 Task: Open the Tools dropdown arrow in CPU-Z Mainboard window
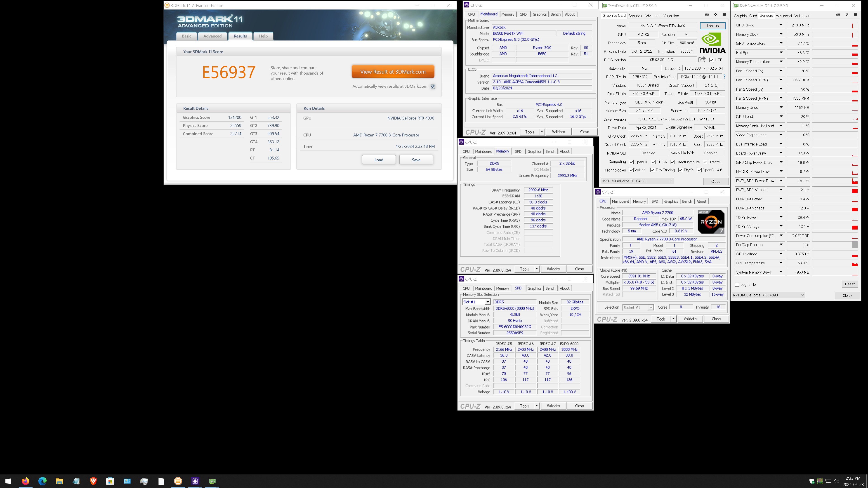point(542,132)
